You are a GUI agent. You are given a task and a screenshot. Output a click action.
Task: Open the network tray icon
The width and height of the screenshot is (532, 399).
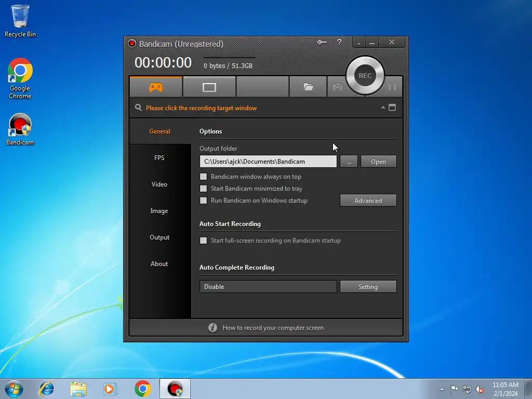[467, 389]
